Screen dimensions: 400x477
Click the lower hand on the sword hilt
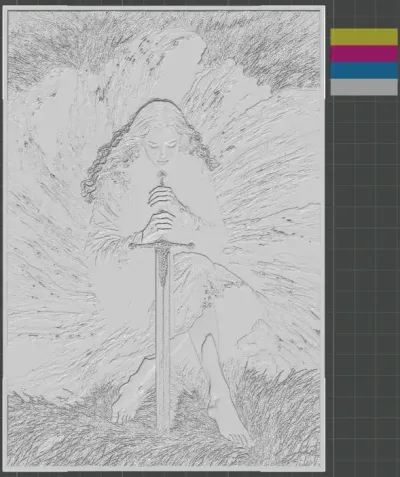161,225
